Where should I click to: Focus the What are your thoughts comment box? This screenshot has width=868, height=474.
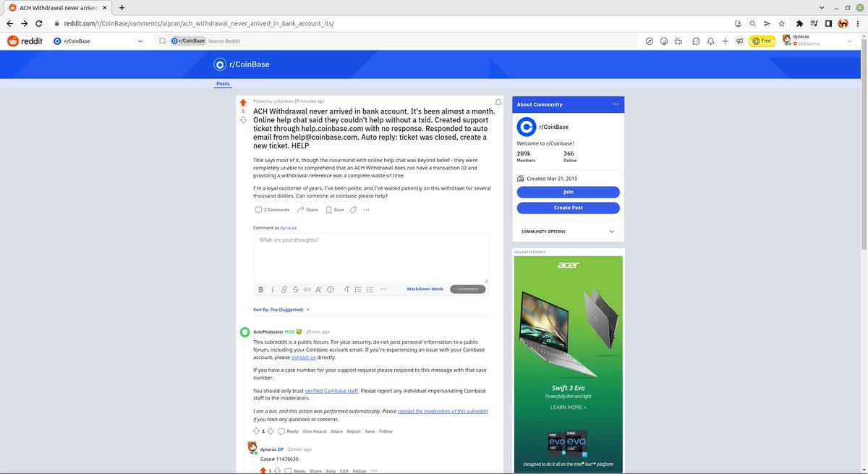(370, 258)
